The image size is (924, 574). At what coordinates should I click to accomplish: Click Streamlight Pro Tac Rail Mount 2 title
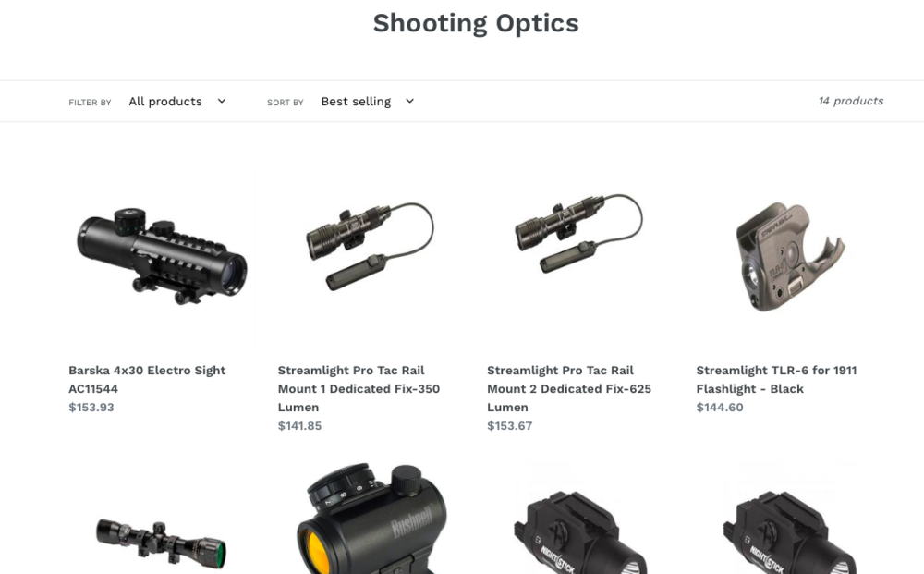tap(569, 388)
